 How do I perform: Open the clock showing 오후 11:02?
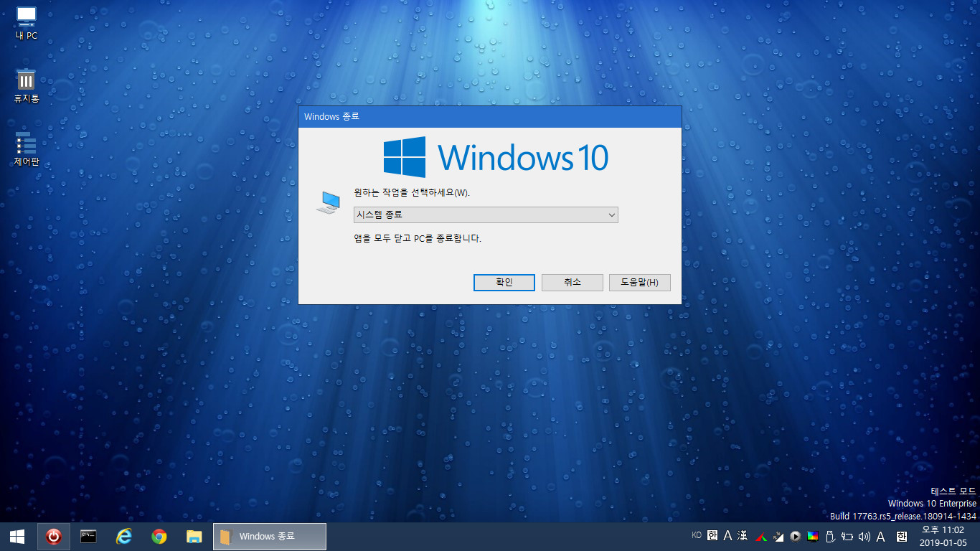(943, 536)
